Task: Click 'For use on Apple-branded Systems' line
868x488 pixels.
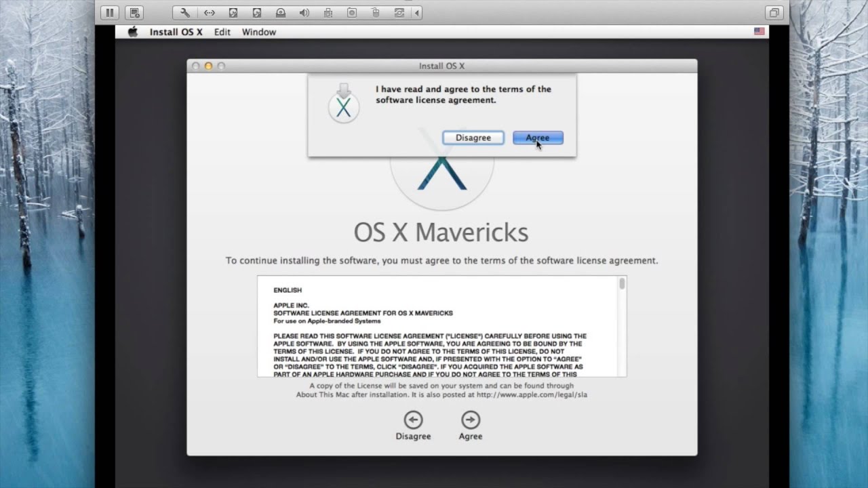Action: (327, 321)
